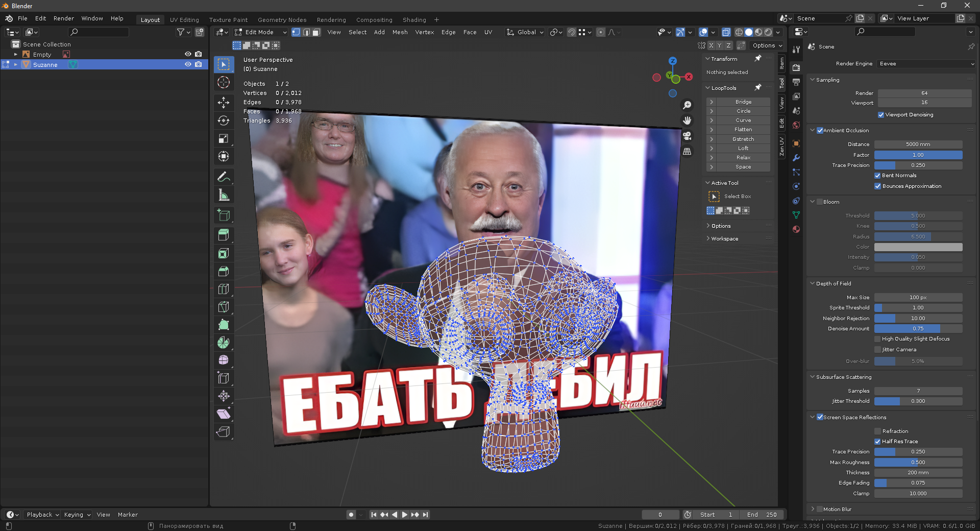Open the File menu
The width and height of the screenshot is (980, 531).
pyautogui.click(x=22, y=18)
